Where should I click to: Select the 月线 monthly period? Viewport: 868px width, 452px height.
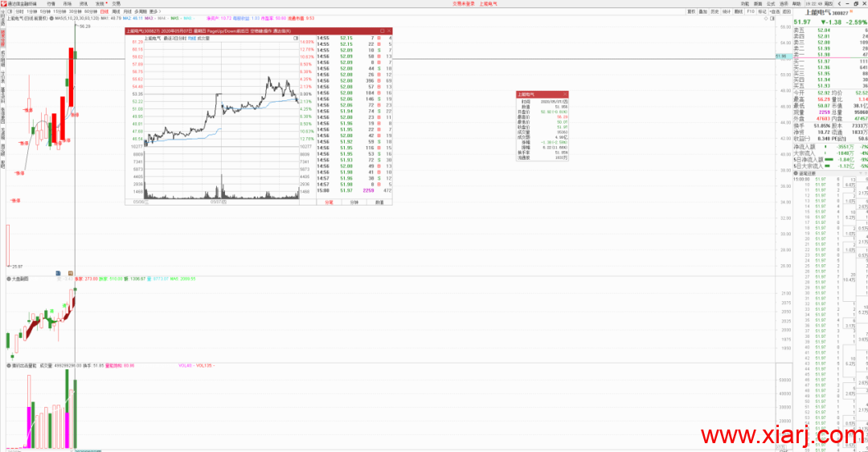coord(127,11)
